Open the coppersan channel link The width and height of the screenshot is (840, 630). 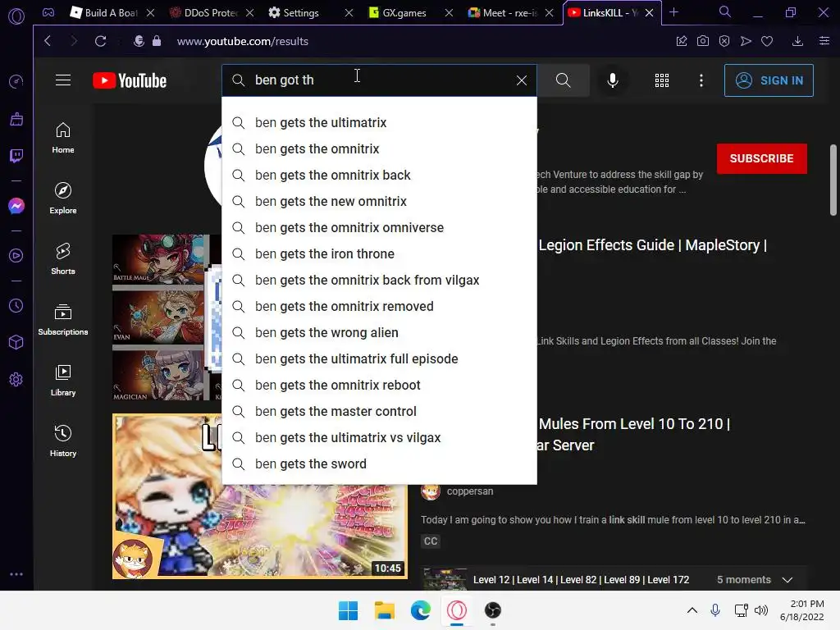pos(470,491)
